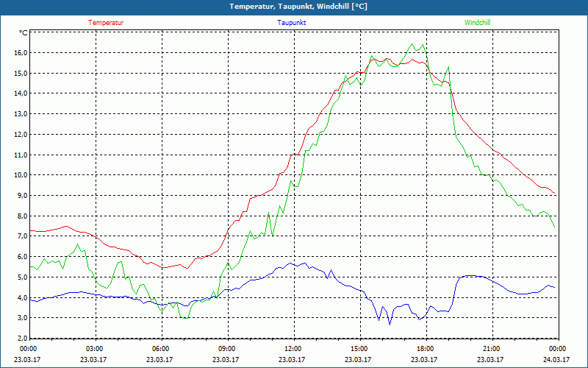Click the 12,0 y-axis value

coord(21,134)
